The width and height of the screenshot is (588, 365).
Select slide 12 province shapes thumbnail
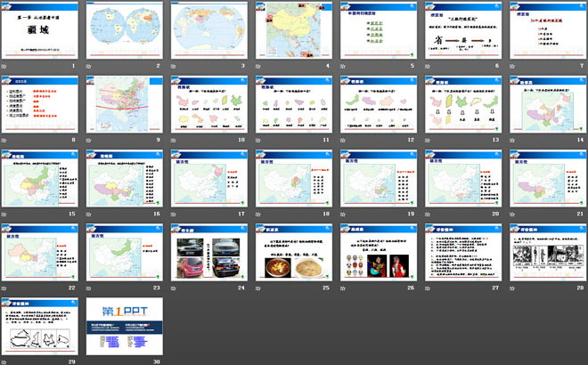[379, 104]
